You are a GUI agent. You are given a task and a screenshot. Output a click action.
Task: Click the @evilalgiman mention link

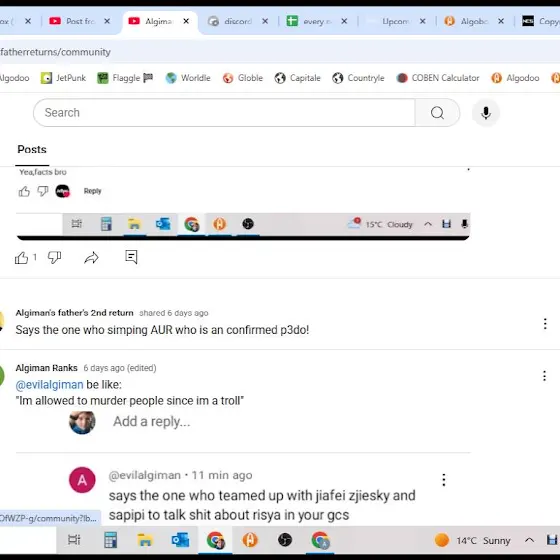(x=49, y=385)
